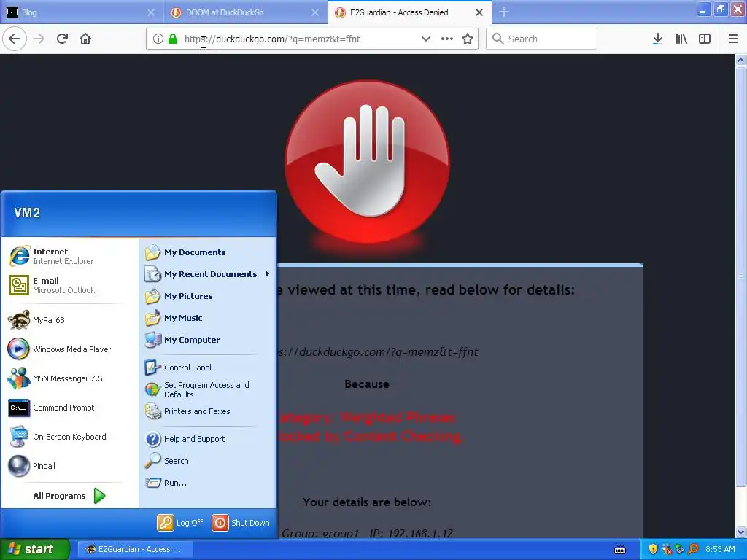Click page scrollbar up arrow
This screenshot has height=560, width=747.
click(x=740, y=60)
